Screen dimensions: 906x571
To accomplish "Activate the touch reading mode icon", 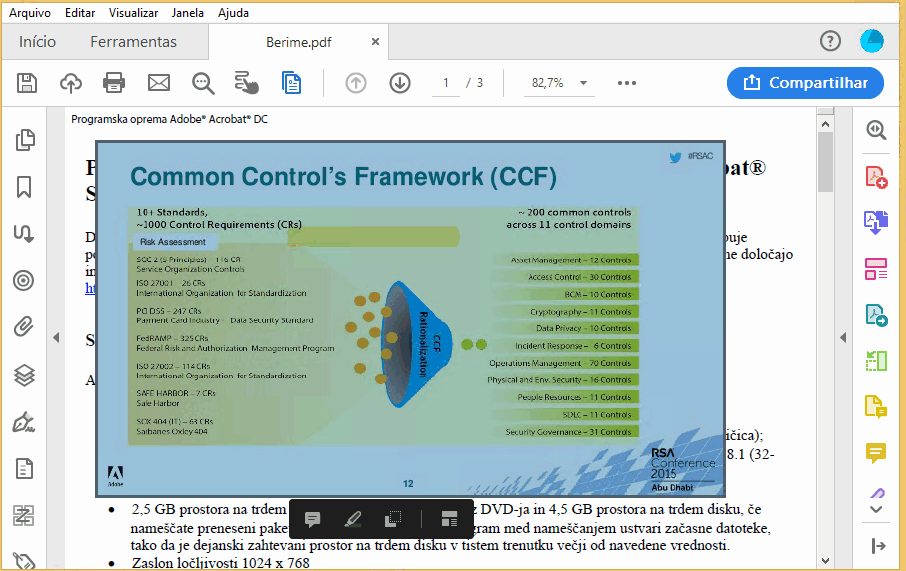I will click(x=247, y=83).
